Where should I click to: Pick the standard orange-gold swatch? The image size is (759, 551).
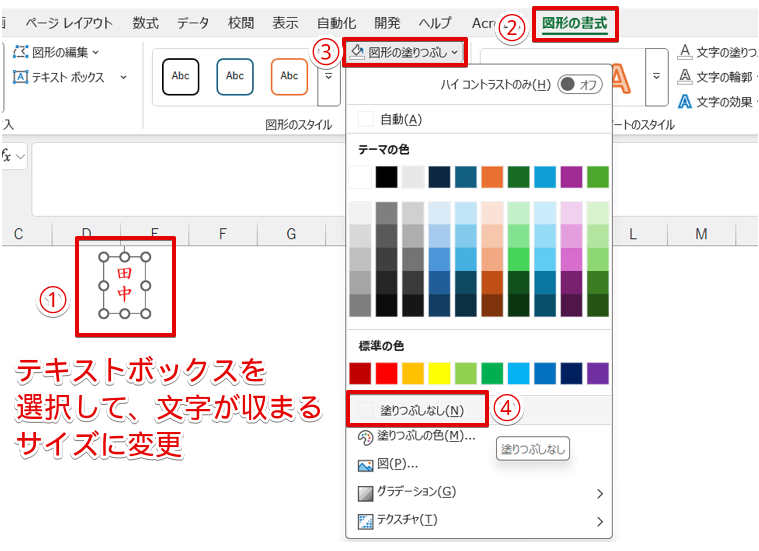point(413,373)
